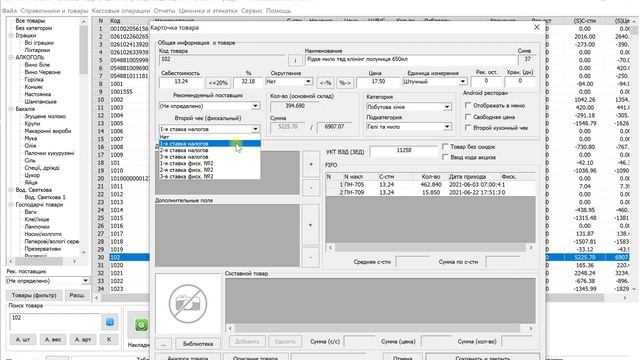Click the 'К' button under search
The height and width of the screenshot is (360, 640).
109,339
